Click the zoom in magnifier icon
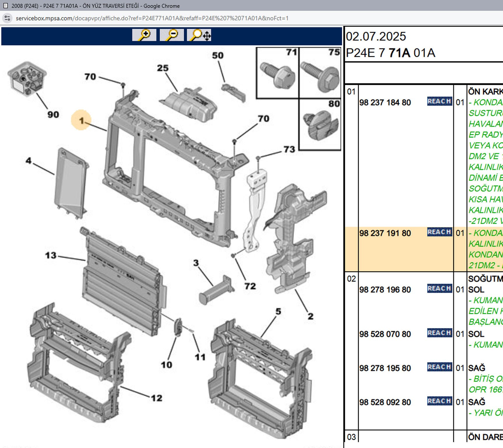The height and width of the screenshot is (448, 503). 144,35
